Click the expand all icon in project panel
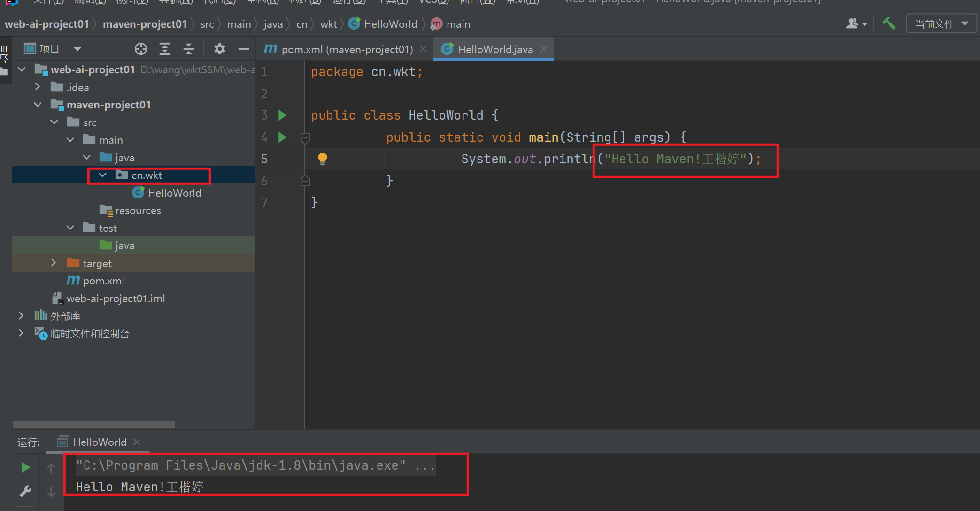The width and height of the screenshot is (980, 511). pos(165,49)
